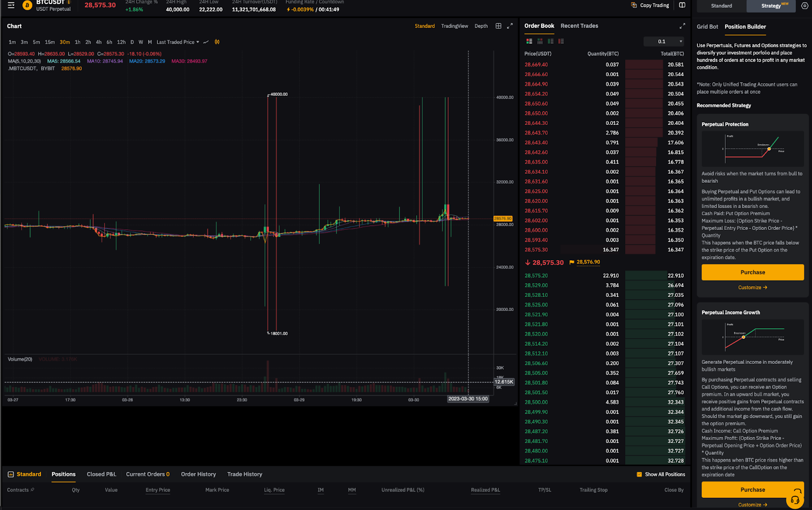This screenshot has height=510, width=812.
Task: Show buy-only order book view
Action: click(550, 41)
